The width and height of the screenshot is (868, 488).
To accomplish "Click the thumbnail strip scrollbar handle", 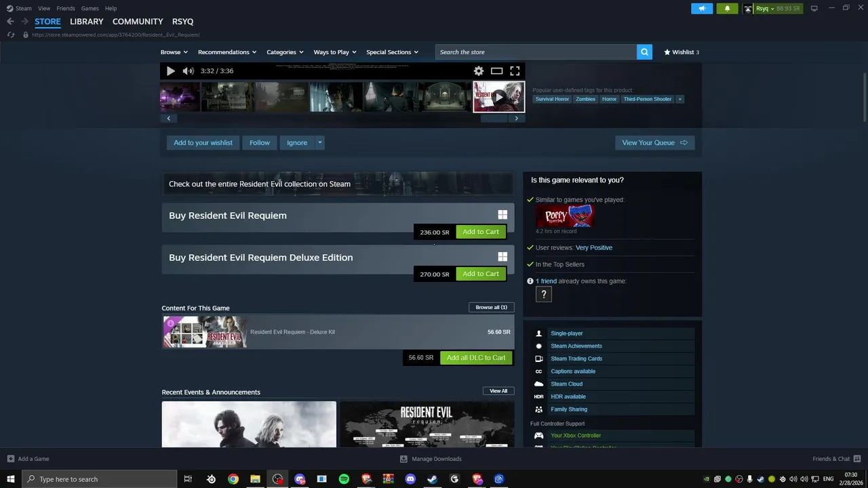I will [494, 118].
